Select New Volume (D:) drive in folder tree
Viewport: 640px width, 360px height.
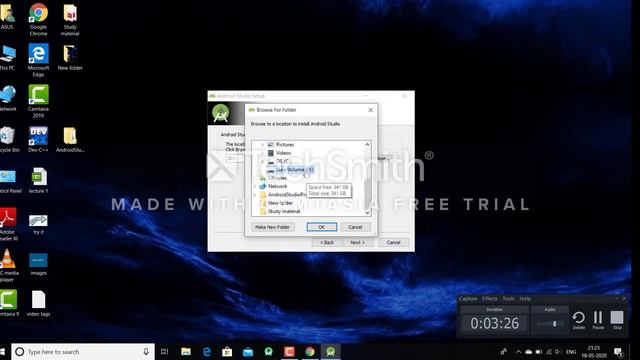pyautogui.click(x=290, y=169)
